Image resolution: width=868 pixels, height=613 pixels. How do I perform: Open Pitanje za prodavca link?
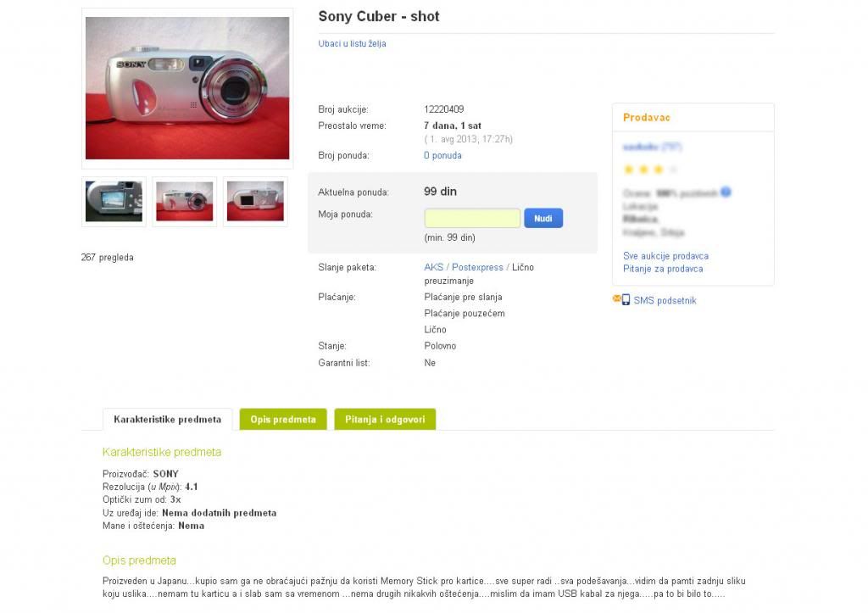[x=663, y=269]
